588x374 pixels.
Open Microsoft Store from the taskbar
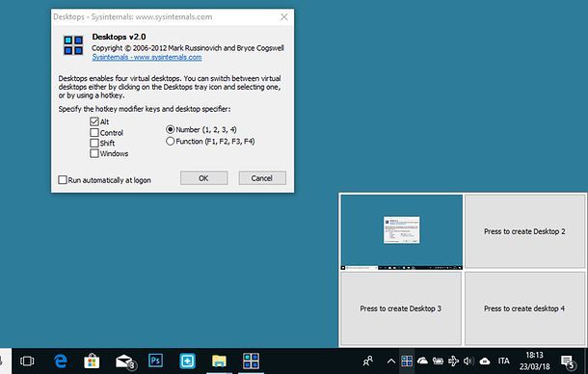92,361
